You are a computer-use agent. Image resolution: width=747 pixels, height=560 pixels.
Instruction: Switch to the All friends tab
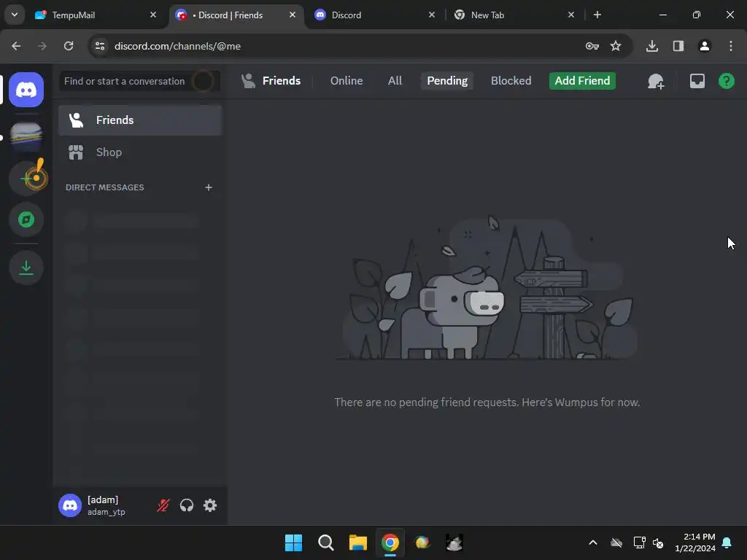coord(395,81)
